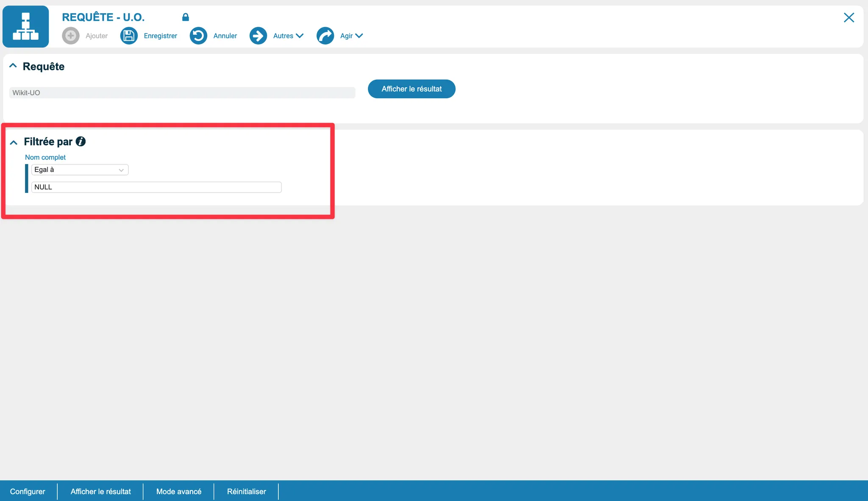Click the Wikit-UO query name field
Screen dimensions: 868x501
[182, 93]
